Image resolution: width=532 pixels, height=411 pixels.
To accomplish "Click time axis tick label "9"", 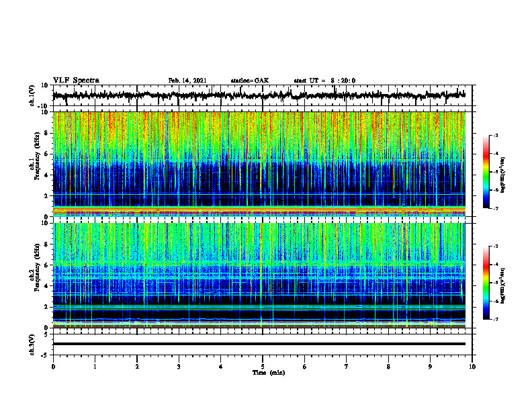I will [430, 367].
